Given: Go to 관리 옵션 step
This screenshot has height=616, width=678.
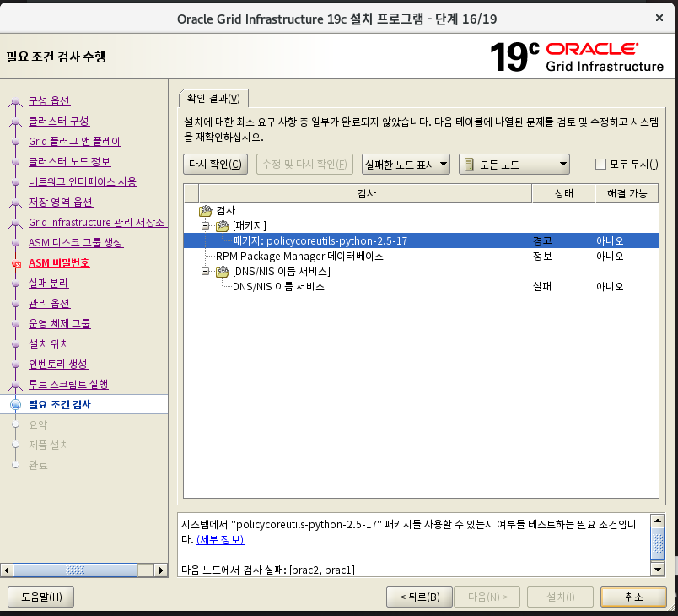Looking at the screenshot, I should (x=49, y=303).
